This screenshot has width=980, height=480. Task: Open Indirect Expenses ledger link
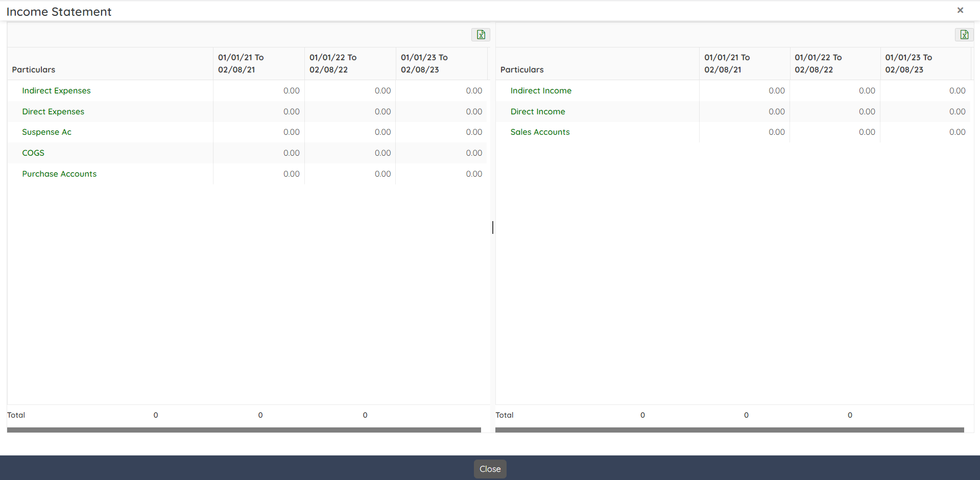click(x=56, y=91)
